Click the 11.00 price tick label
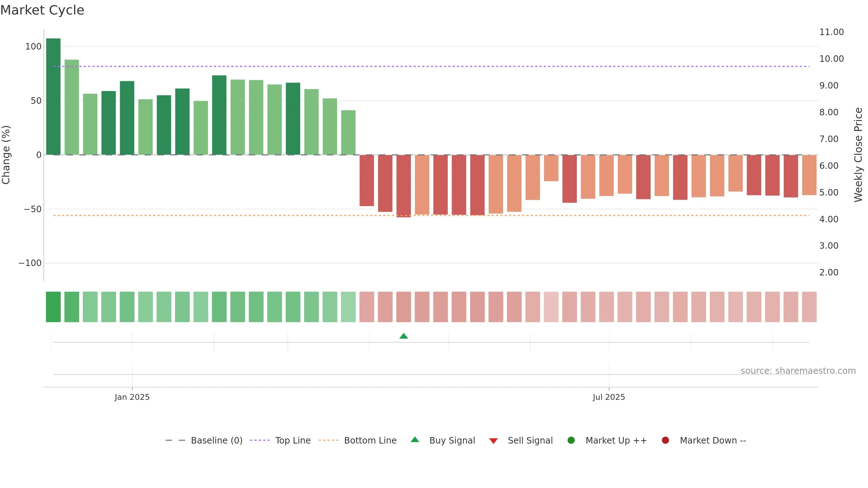The width and height of the screenshot is (868, 488). [831, 32]
